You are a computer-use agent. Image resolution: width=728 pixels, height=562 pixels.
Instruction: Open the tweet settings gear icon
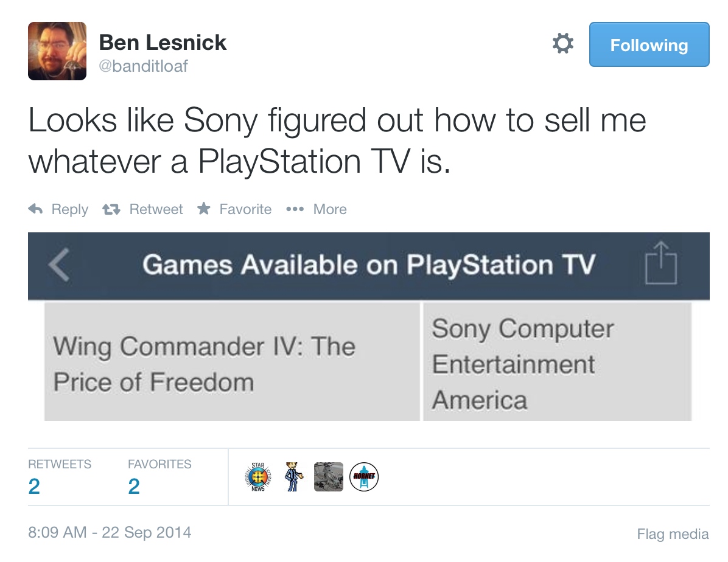(x=562, y=44)
